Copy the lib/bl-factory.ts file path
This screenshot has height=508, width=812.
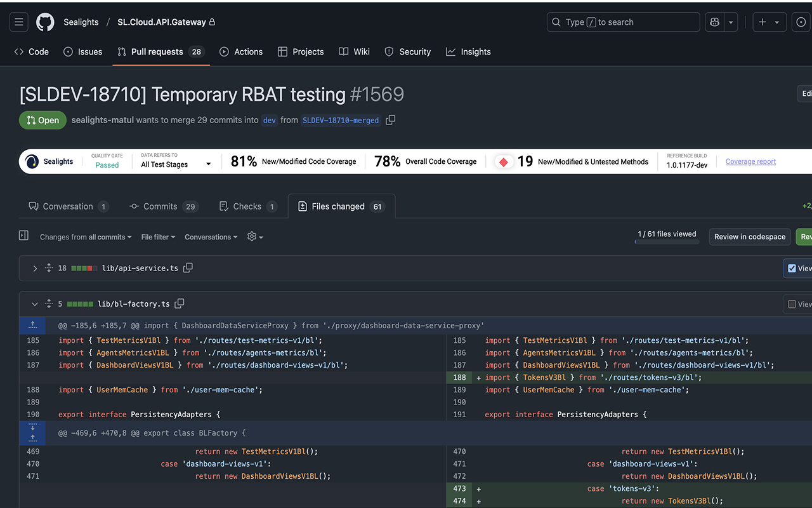(x=180, y=304)
